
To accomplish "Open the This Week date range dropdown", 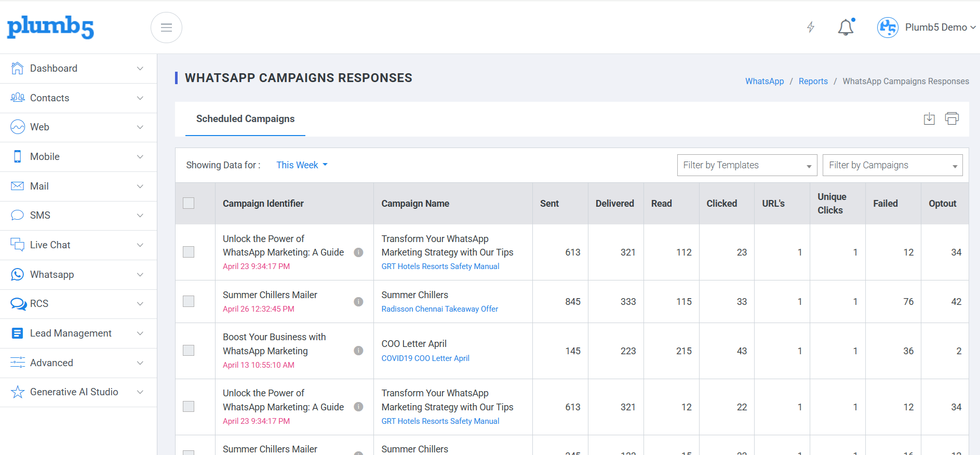I will click(302, 165).
